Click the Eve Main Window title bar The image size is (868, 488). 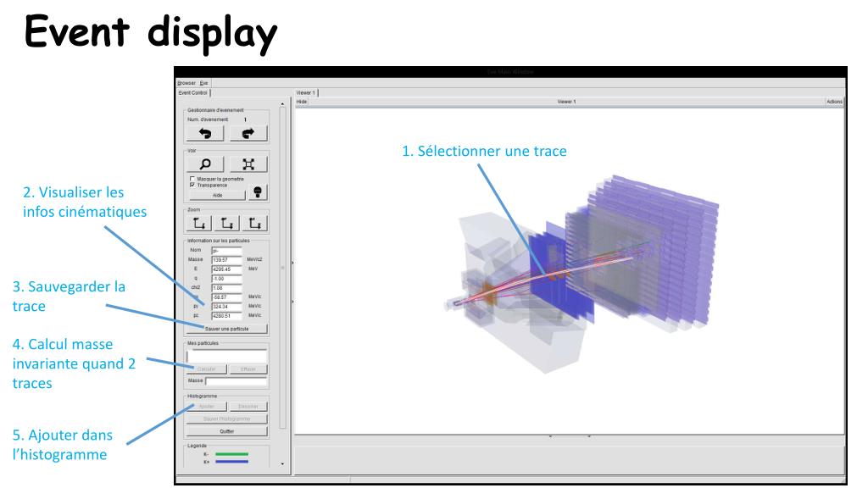[x=509, y=72]
